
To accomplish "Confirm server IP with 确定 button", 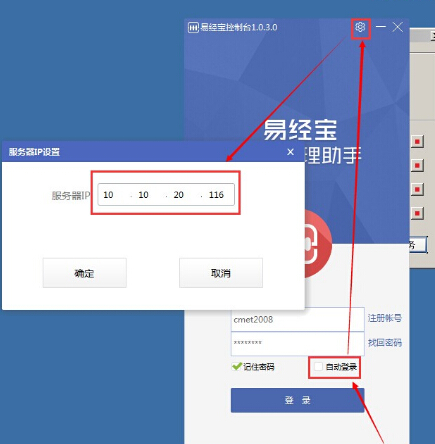I will click(85, 273).
